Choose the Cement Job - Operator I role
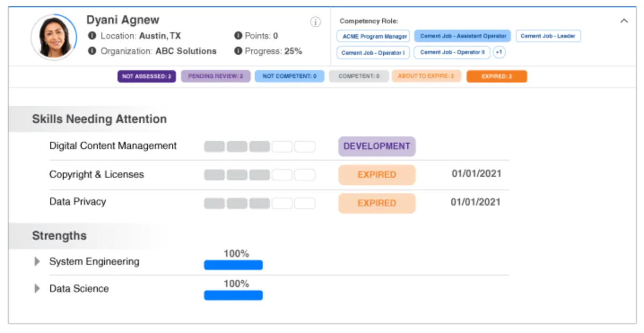The width and height of the screenshot is (644, 333). pyautogui.click(x=374, y=53)
